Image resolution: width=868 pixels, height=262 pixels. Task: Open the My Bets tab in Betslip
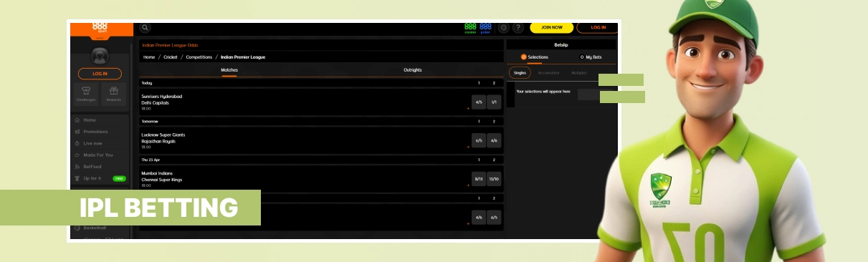coord(591,57)
